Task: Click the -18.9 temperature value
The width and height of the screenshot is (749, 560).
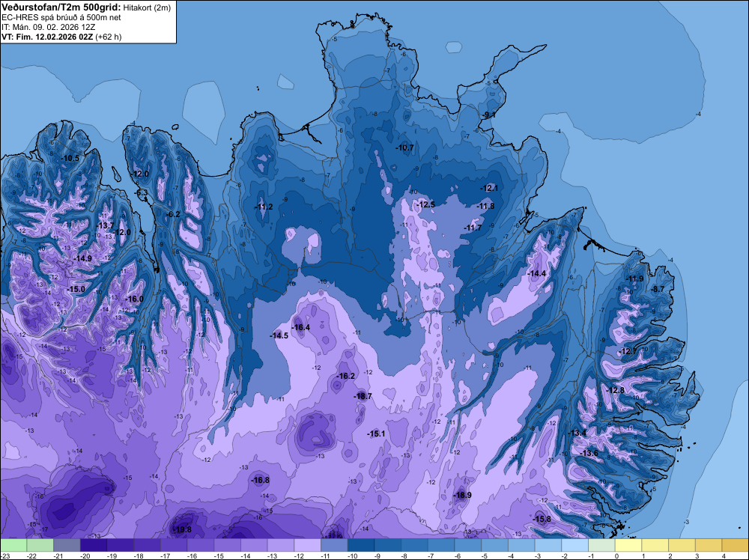Action: 462,495
